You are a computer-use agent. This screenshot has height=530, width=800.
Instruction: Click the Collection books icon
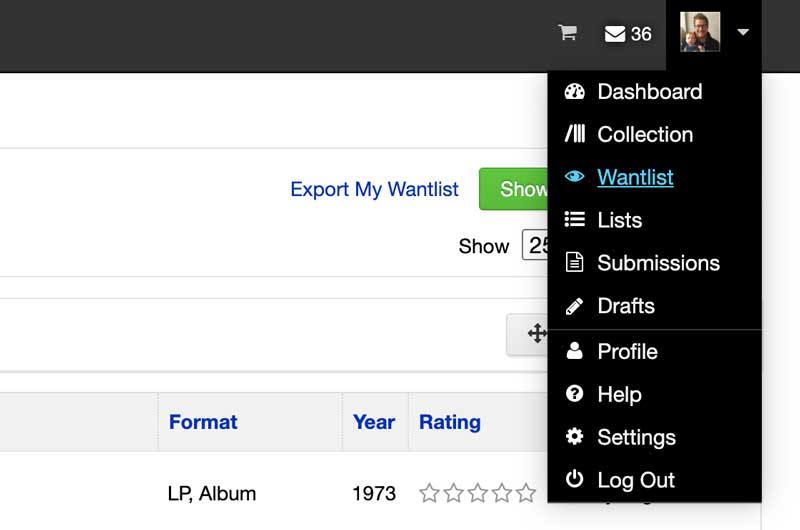(x=574, y=134)
